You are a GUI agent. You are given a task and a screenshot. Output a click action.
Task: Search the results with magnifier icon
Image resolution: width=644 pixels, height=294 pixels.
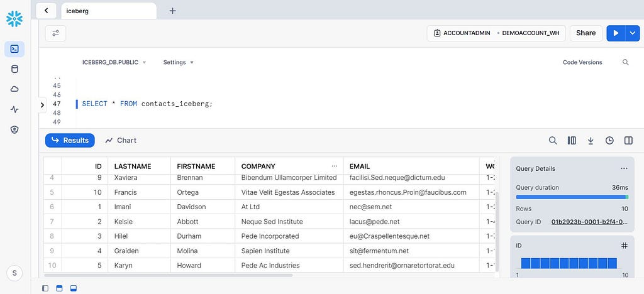click(x=553, y=140)
